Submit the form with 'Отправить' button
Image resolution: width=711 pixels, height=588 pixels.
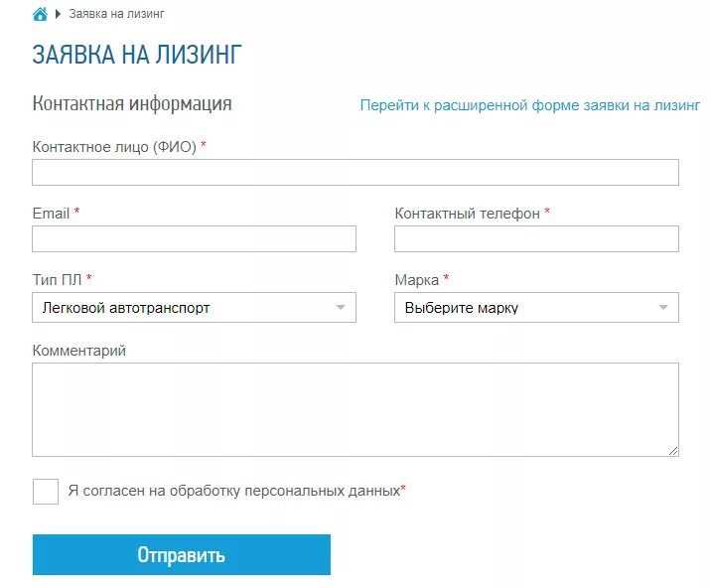(x=182, y=555)
